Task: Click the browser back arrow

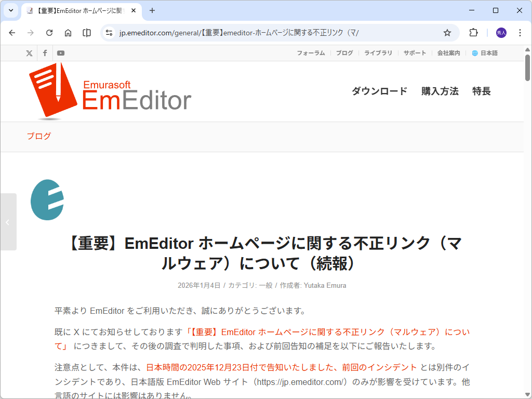Action: click(12, 33)
